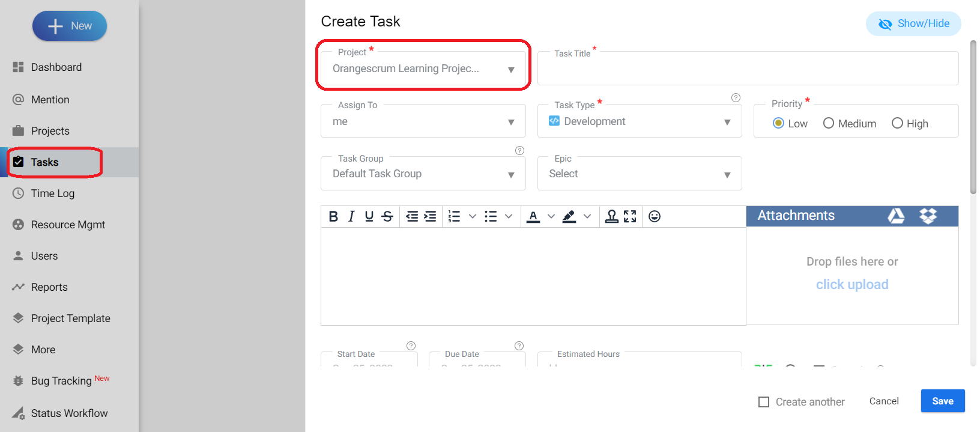980x432 pixels.
Task: Insert a numbered list
Action: (x=455, y=216)
